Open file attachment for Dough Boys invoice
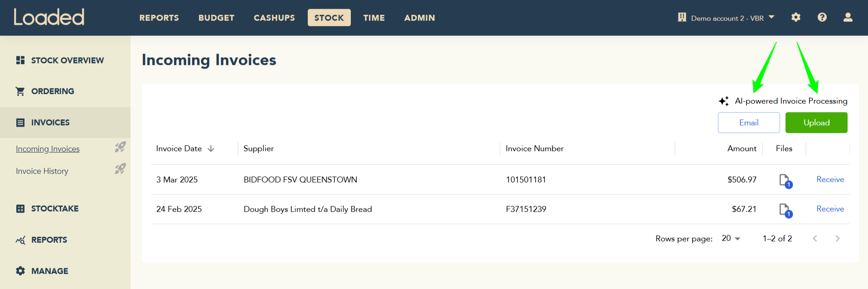 pos(785,210)
